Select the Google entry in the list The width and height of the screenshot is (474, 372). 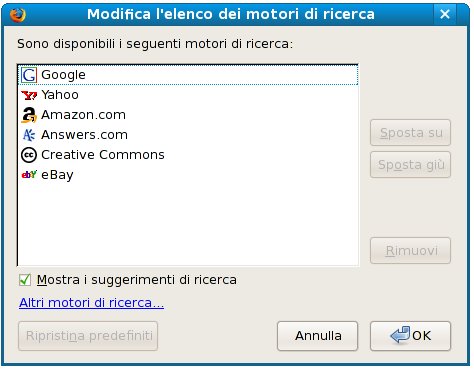[x=188, y=75]
